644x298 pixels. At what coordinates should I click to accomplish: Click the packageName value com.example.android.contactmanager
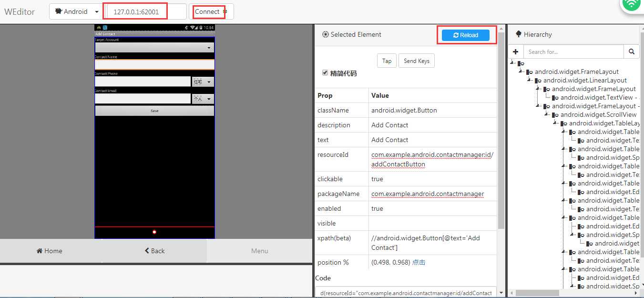coord(428,194)
